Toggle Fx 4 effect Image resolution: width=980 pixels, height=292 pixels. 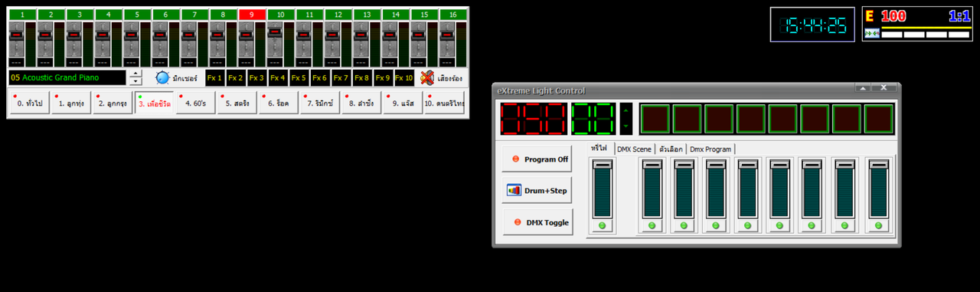coord(277,77)
